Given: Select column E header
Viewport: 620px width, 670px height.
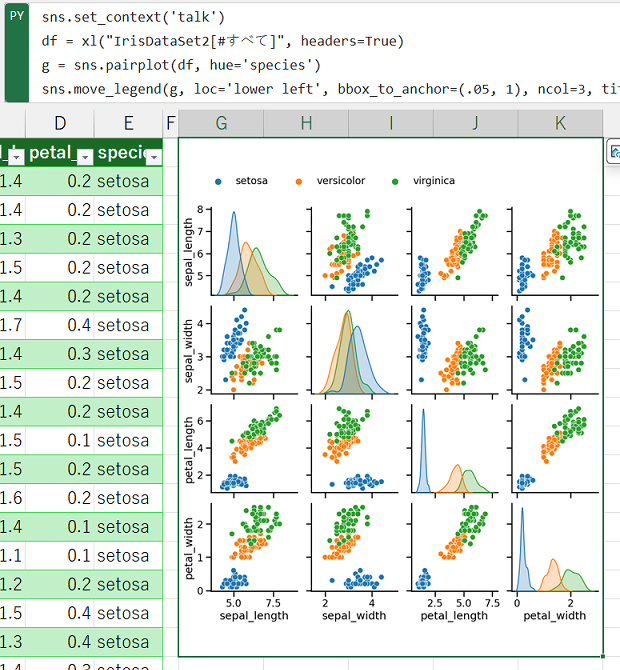Looking at the screenshot, I should click(128, 123).
